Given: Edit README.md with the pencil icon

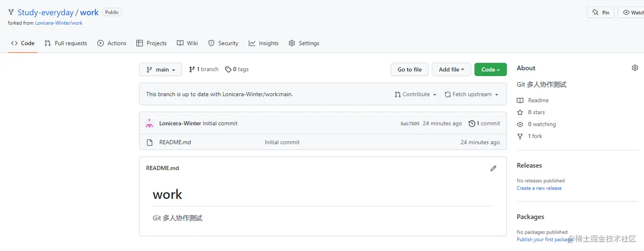Looking at the screenshot, I should [x=493, y=168].
